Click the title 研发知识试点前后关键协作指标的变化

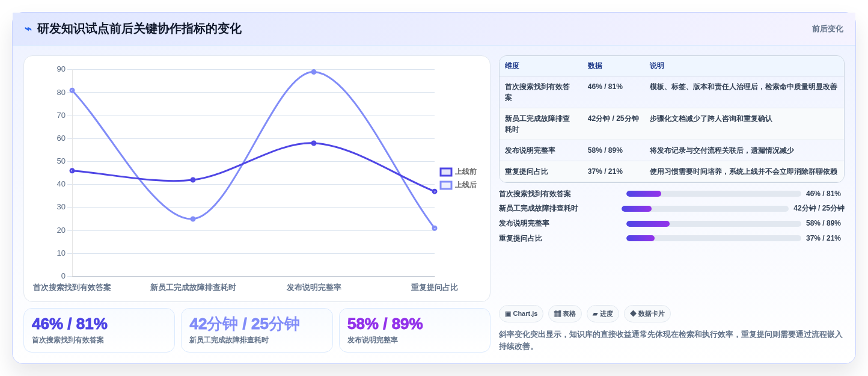tap(139, 29)
